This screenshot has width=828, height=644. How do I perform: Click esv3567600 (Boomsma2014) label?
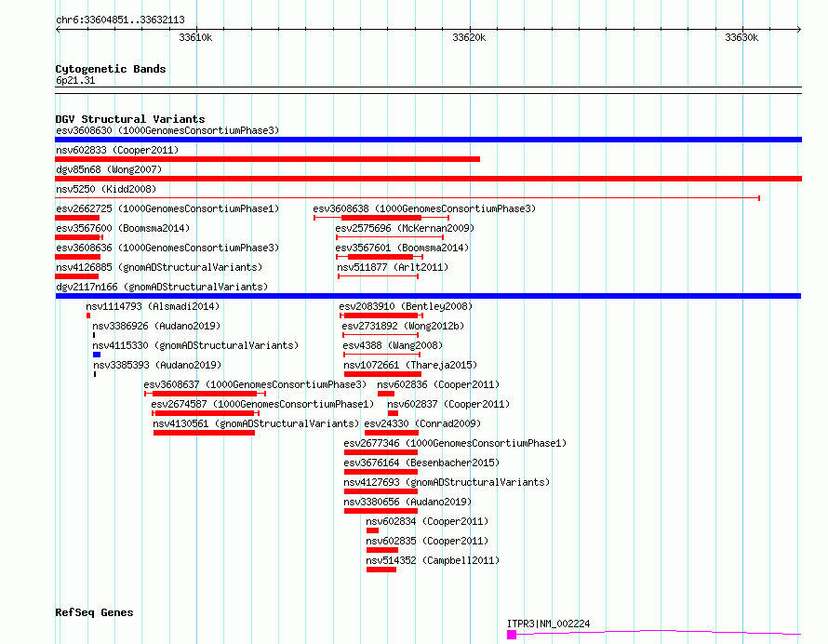coord(123,228)
